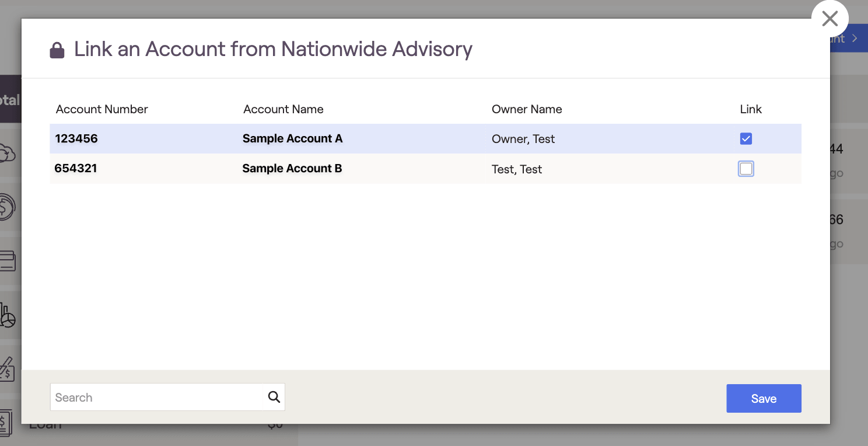The width and height of the screenshot is (868, 446).
Task: Close the Link an Account dialog
Action: click(829, 19)
